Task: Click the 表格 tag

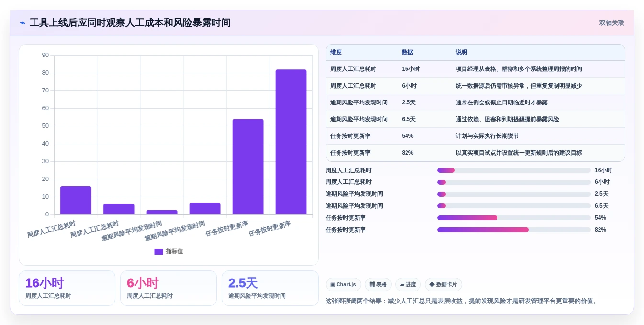Action: click(378, 284)
